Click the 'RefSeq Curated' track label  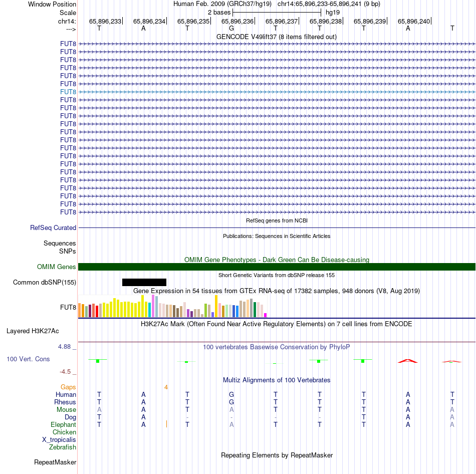(53, 228)
